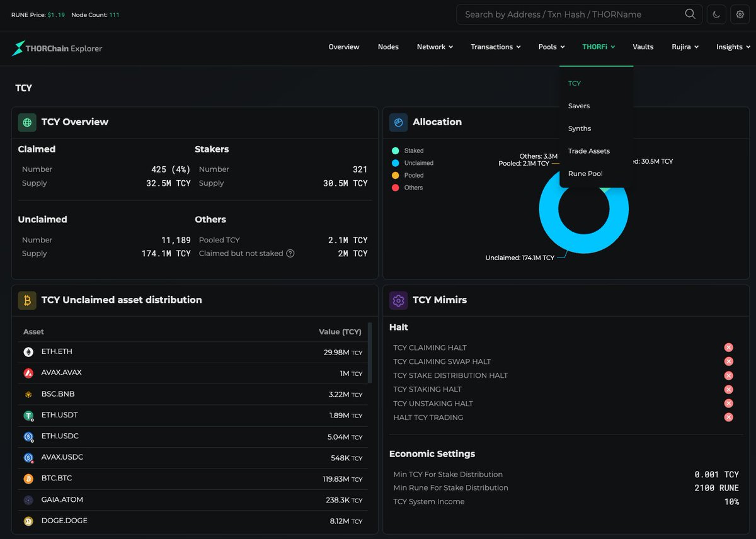756x539 pixels.
Task: Click the BTC.BTC asset icon
Action: click(28, 479)
